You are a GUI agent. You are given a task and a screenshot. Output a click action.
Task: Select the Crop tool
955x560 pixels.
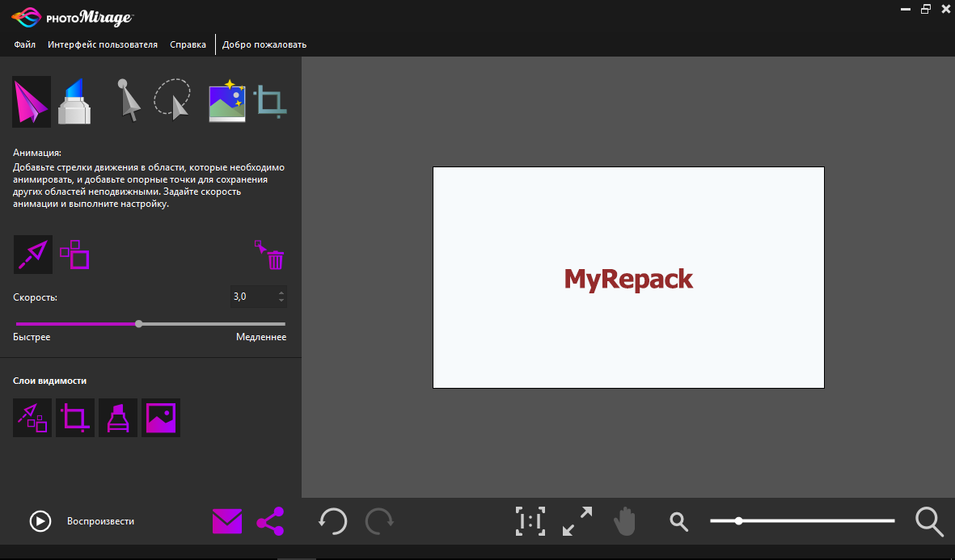point(269,102)
